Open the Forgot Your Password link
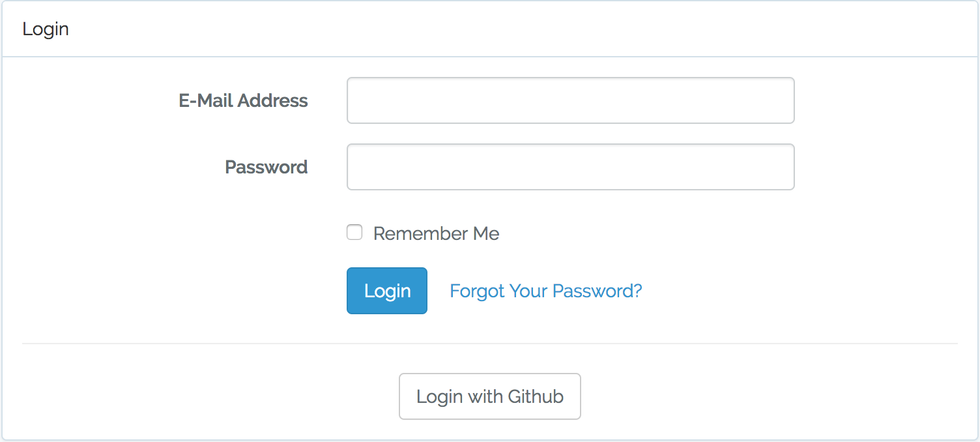This screenshot has width=980, height=442. tap(545, 291)
